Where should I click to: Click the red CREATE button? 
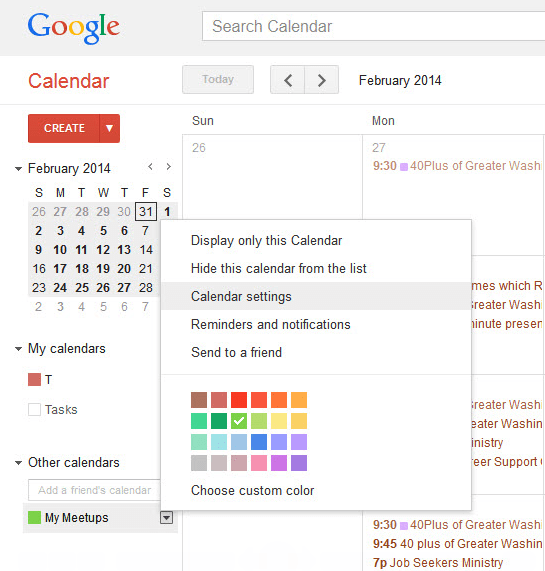64,128
